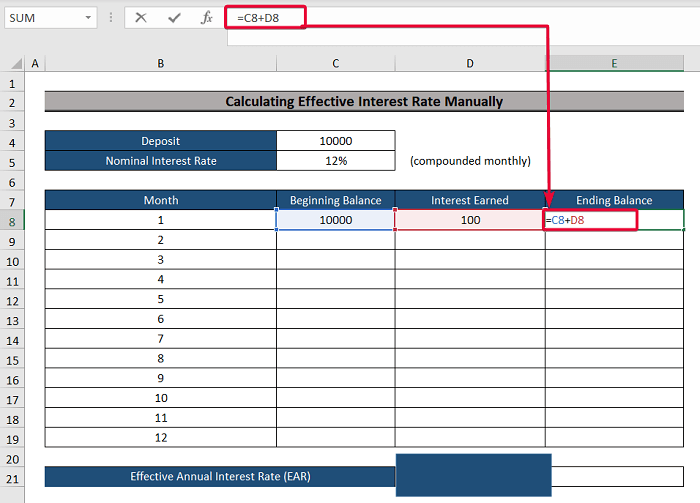This screenshot has height=503, width=700.
Task: Select month 1 cell
Action: pyautogui.click(x=161, y=220)
